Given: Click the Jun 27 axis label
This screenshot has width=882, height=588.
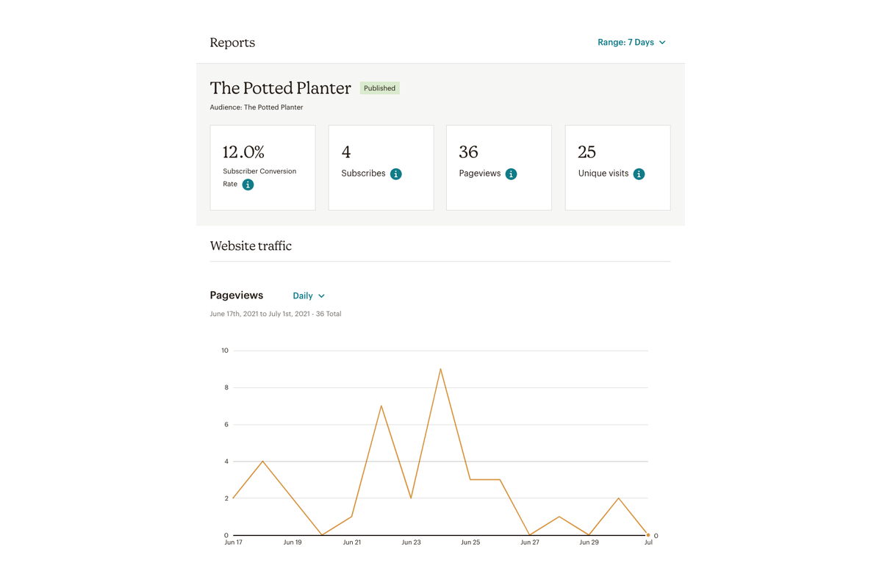Looking at the screenshot, I should [530, 542].
